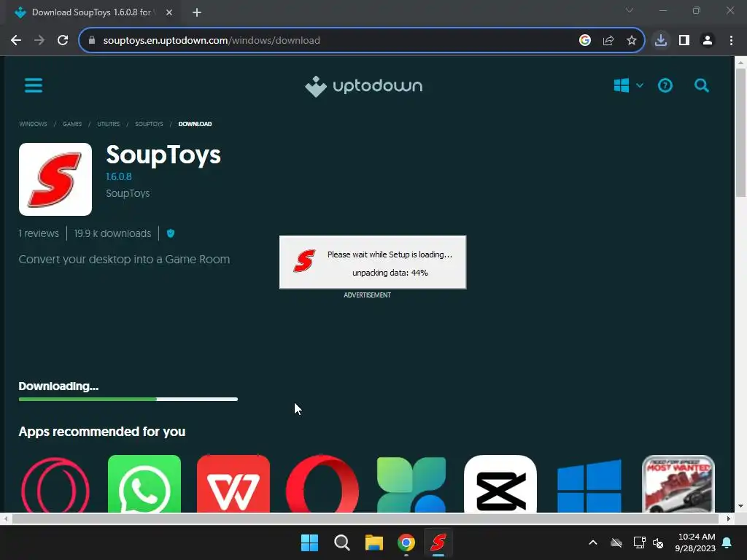Open Chrome downloads icon
Image resolution: width=747 pixels, height=560 pixels.
[x=661, y=41]
